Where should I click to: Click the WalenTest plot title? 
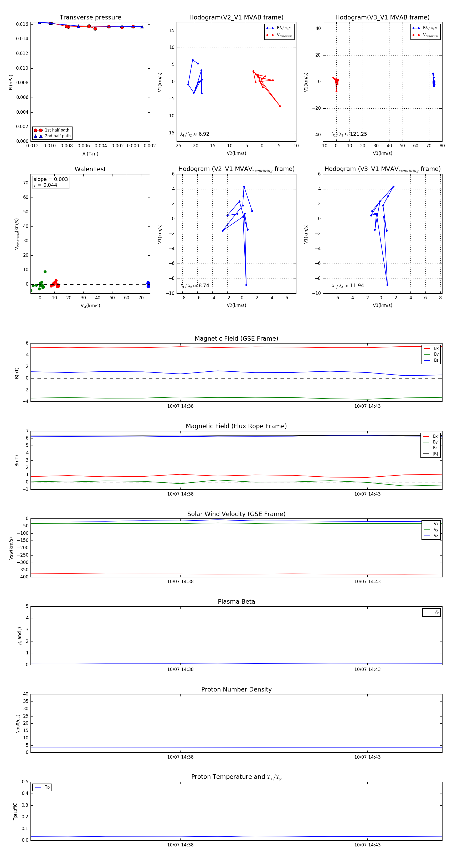tap(90, 169)
